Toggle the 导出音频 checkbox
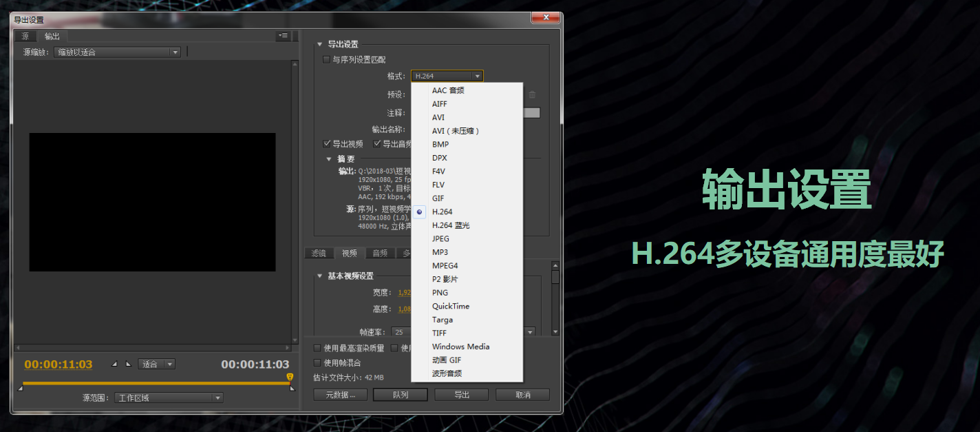Screen dimensions: 980x432 coord(376,143)
